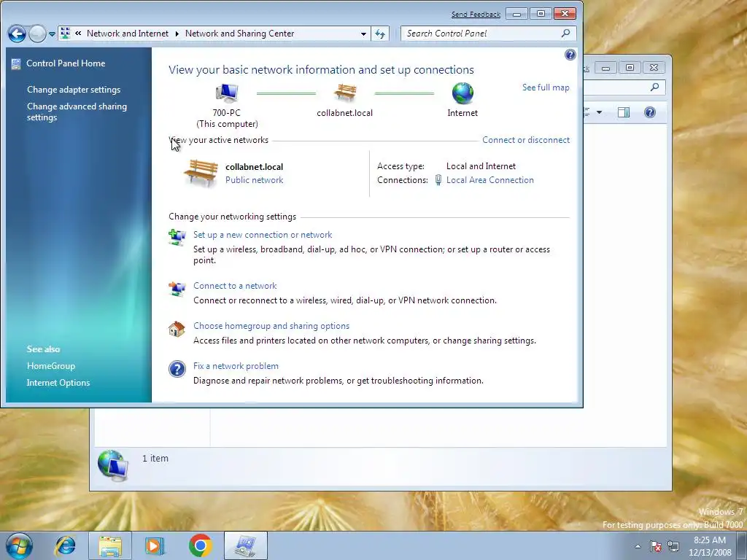Open See full map link
The width and height of the screenshot is (747, 560).
546,87
